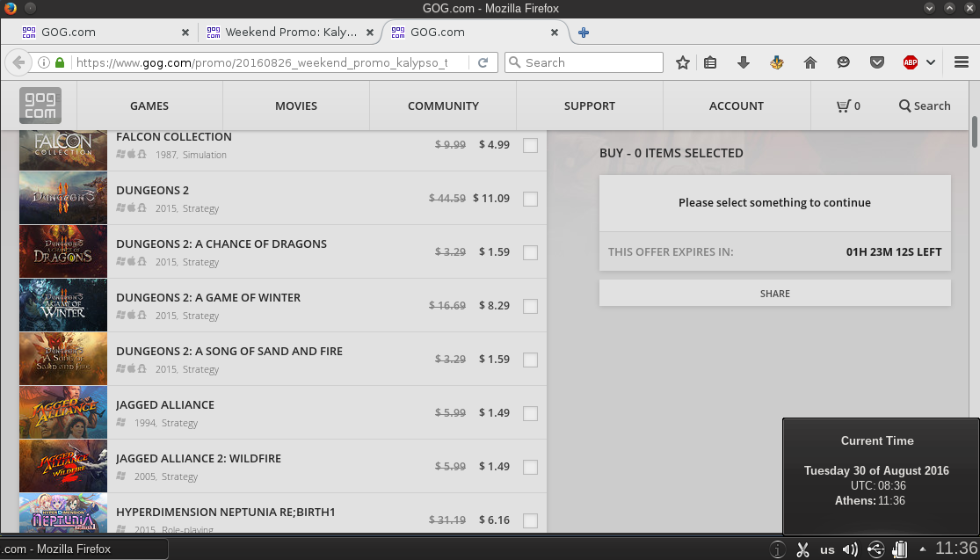Click the Pocket toolbar icon
This screenshot has height=560, width=980.
pyautogui.click(x=877, y=62)
